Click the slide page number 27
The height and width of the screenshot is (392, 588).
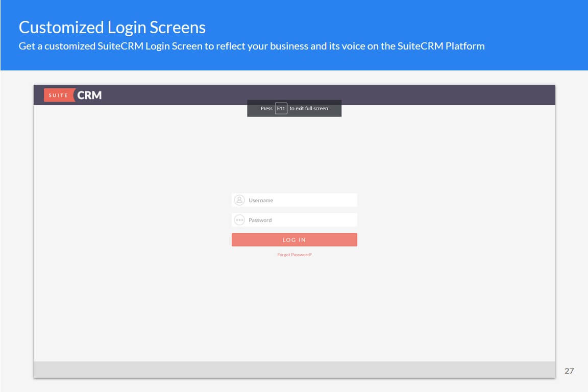[569, 371]
